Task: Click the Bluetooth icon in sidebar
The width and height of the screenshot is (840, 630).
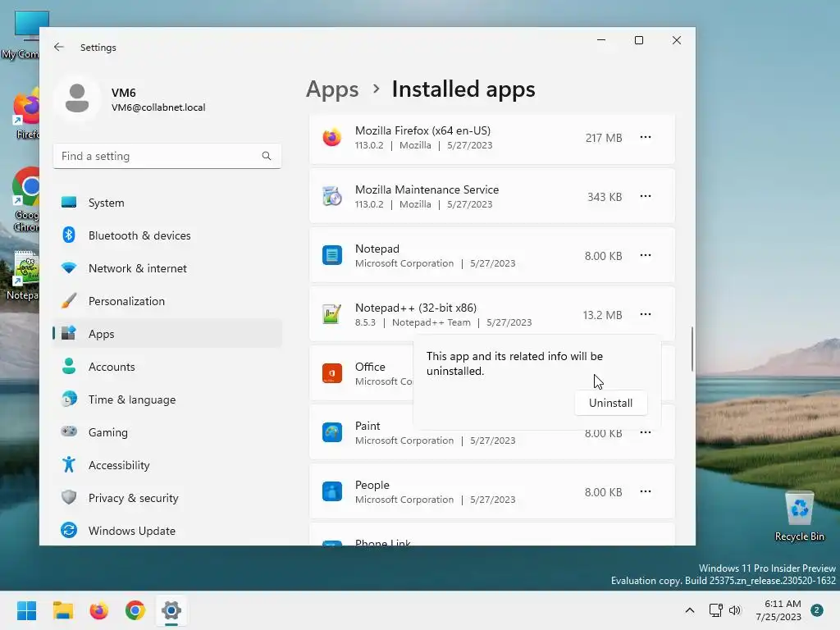Action: [x=69, y=235]
